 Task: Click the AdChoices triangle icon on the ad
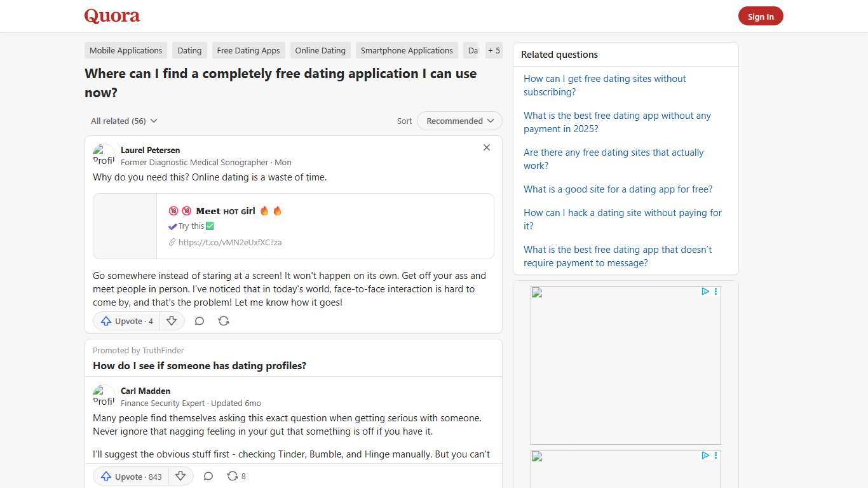coord(705,292)
